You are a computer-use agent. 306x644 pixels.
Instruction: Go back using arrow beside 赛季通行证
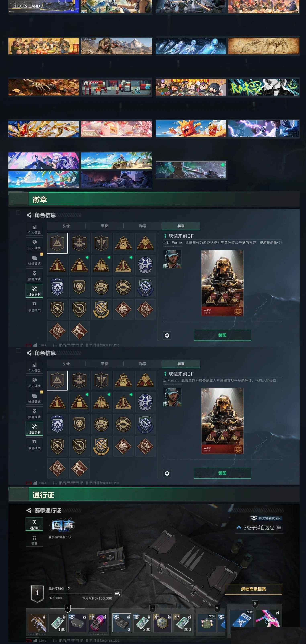29,510
